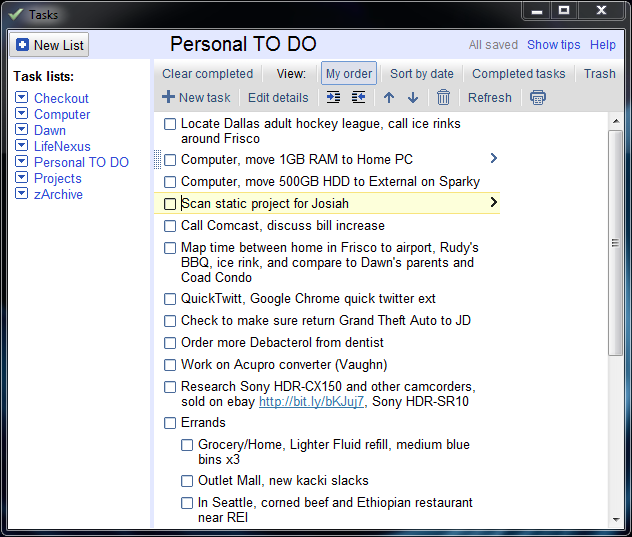The width and height of the screenshot is (632, 537).
Task: Open the Personal TO DO list link
Action: (81, 162)
